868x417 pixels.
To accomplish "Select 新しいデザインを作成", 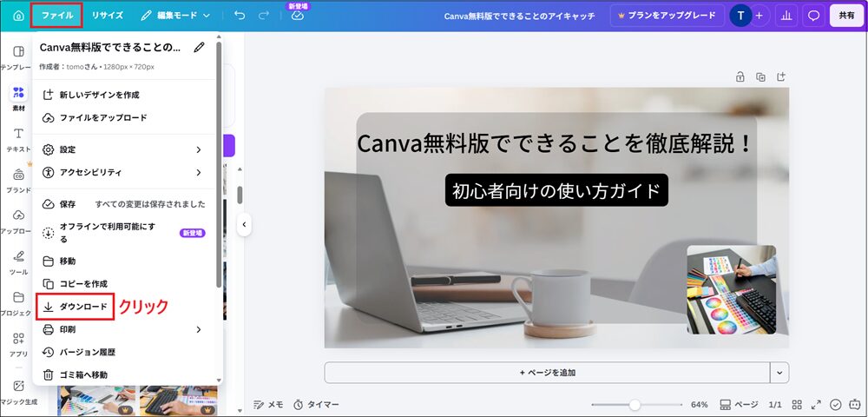I will (x=123, y=95).
